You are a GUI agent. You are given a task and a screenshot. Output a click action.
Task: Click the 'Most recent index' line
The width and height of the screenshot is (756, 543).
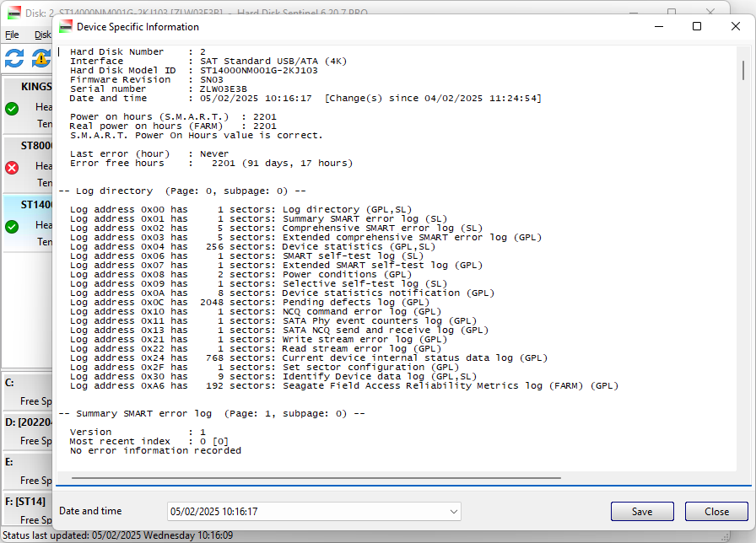[149, 441]
